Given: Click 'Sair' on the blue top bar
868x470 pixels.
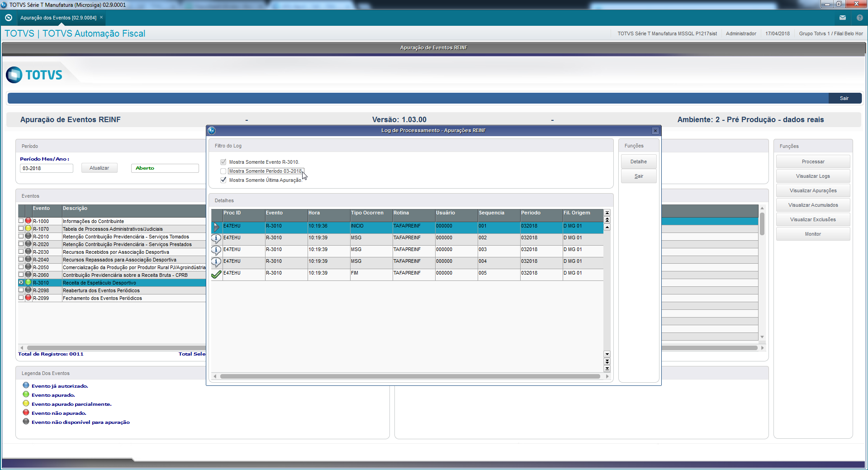Looking at the screenshot, I should tap(844, 98).
